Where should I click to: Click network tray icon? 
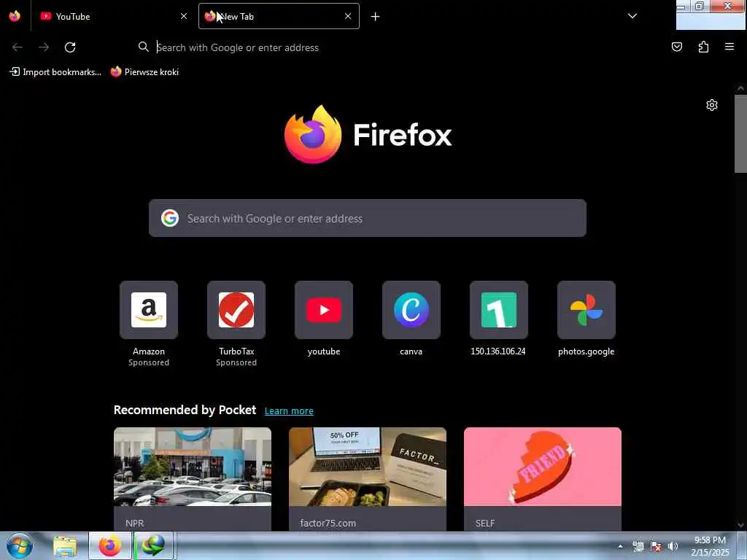(638, 546)
